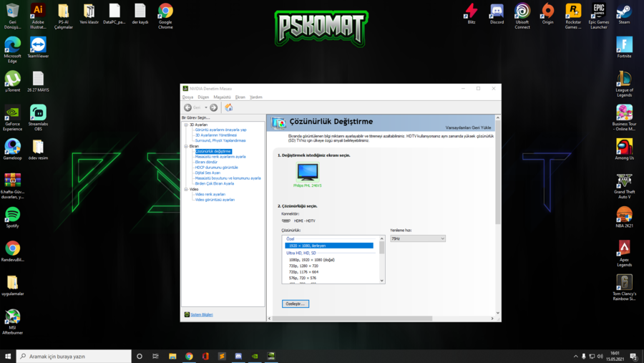Open the Dosya menu
This screenshot has width=644, height=363.
(x=187, y=97)
